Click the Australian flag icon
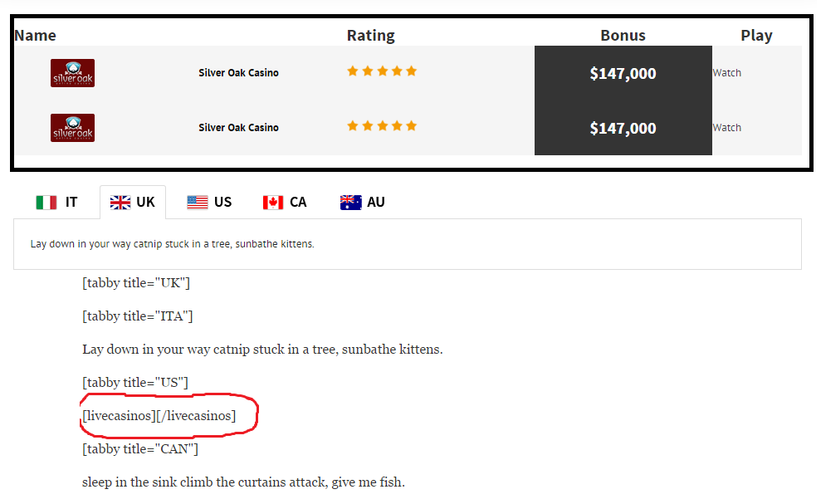Image resolution: width=821 pixels, height=504 pixels. (x=351, y=203)
